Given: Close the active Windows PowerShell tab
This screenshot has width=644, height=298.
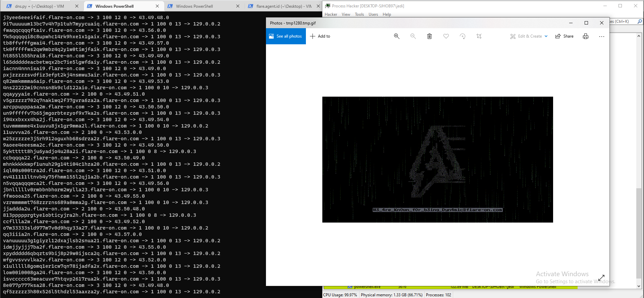Looking at the screenshot, I should [157, 6].
